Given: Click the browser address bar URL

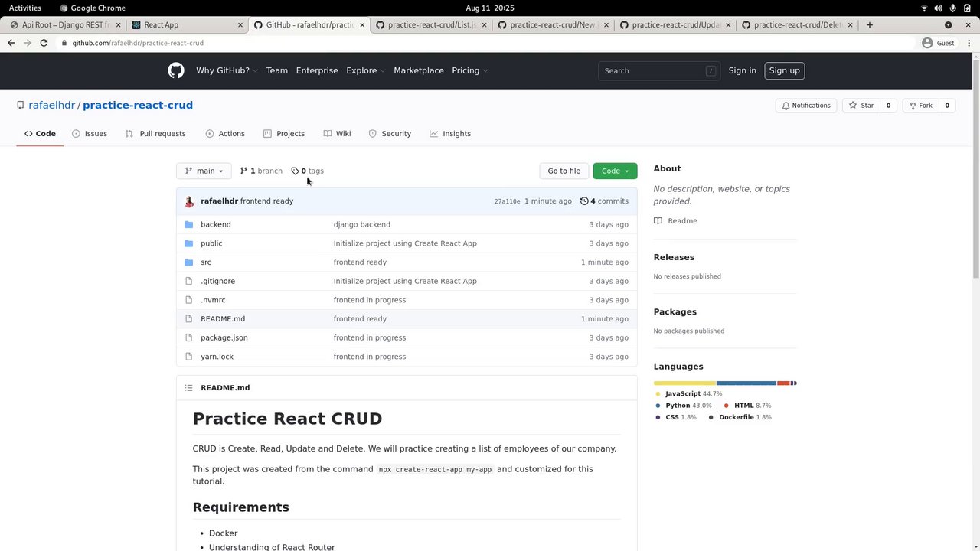Looking at the screenshot, I should pos(138,43).
